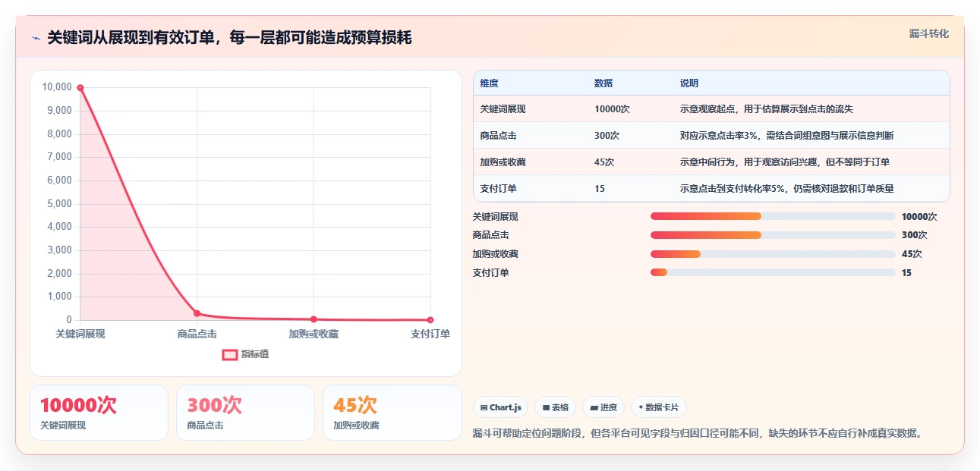The image size is (980, 471).
Task: Click the 商品点击 label in progress list
Action: pyautogui.click(x=490, y=235)
